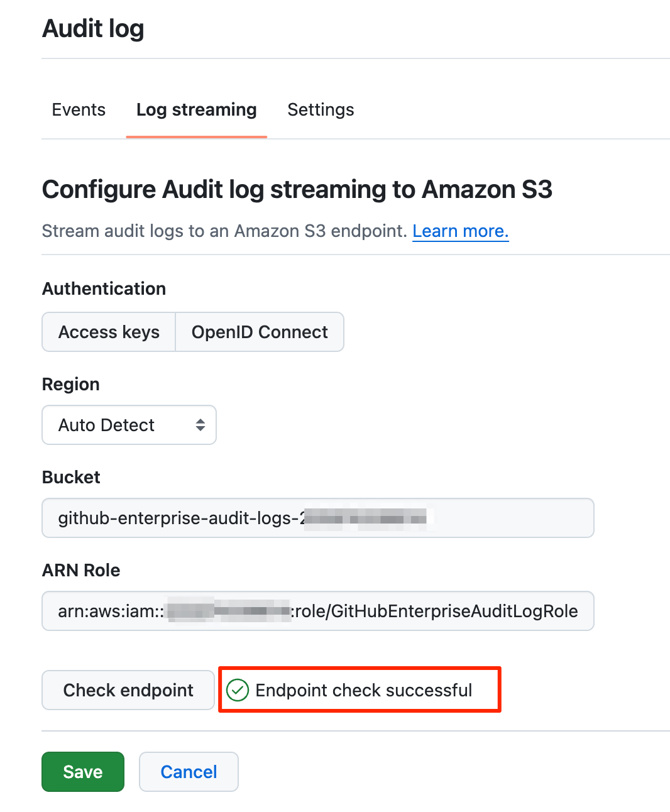Screen dimensions: 670x812
Task: Select OpenID Connect authentication
Action: coord(260,332)
